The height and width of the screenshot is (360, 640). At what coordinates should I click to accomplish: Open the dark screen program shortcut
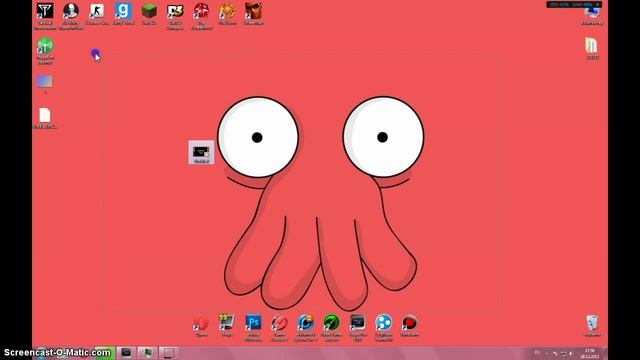click(x=358, y=328)
